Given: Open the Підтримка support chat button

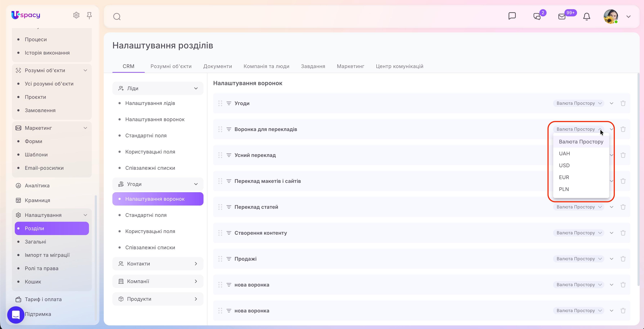Looking at the screenshot, I should click(16, 315).
